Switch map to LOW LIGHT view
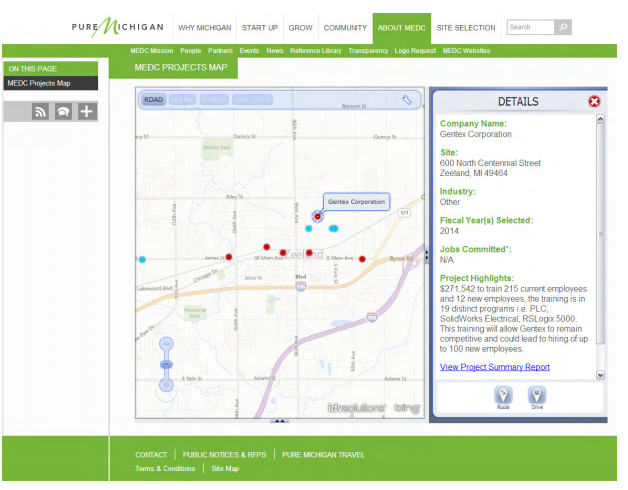The width and height of the screenshot is (628, 490). coord(252,100)
